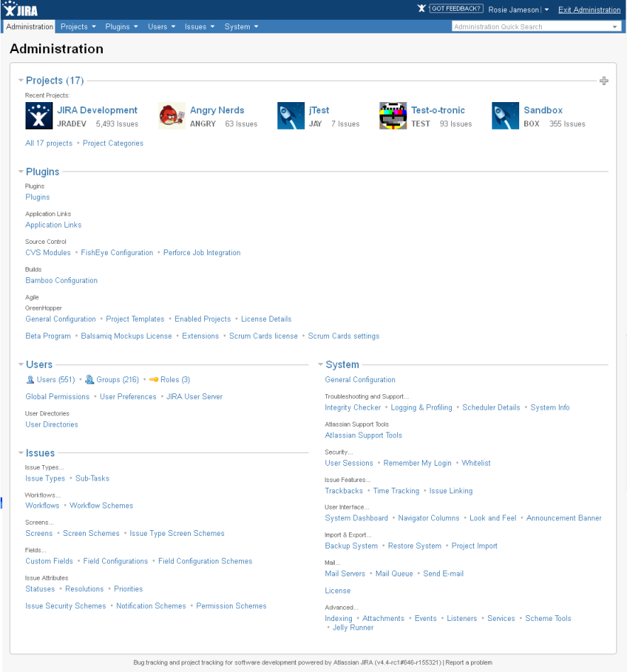Open the Test-o-tronic project link
This screenshot has width=627, height=672.
[438, 110]
